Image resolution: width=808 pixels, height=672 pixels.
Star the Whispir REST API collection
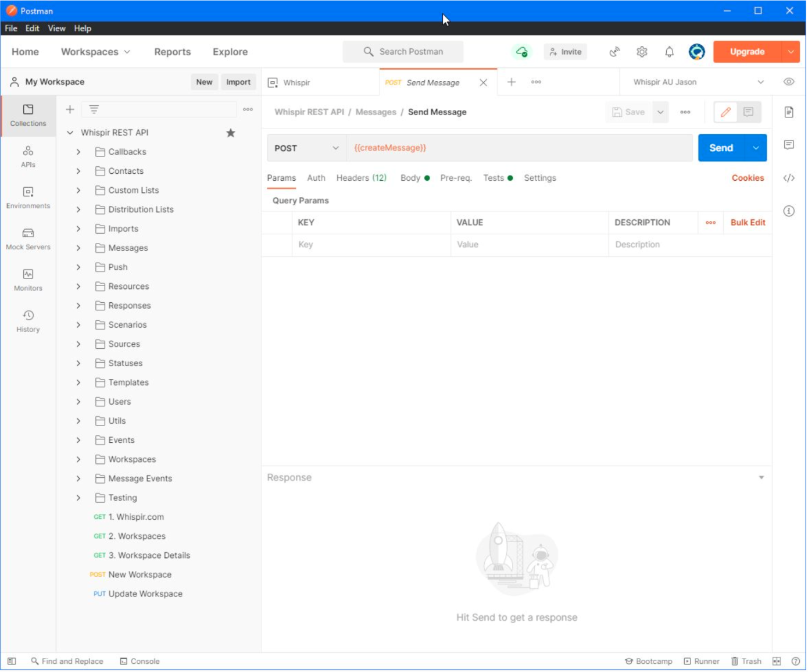[231, 133]
